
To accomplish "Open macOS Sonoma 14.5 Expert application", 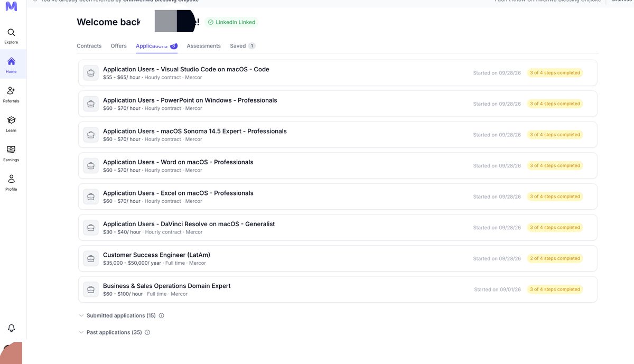I will click(338, 135).
